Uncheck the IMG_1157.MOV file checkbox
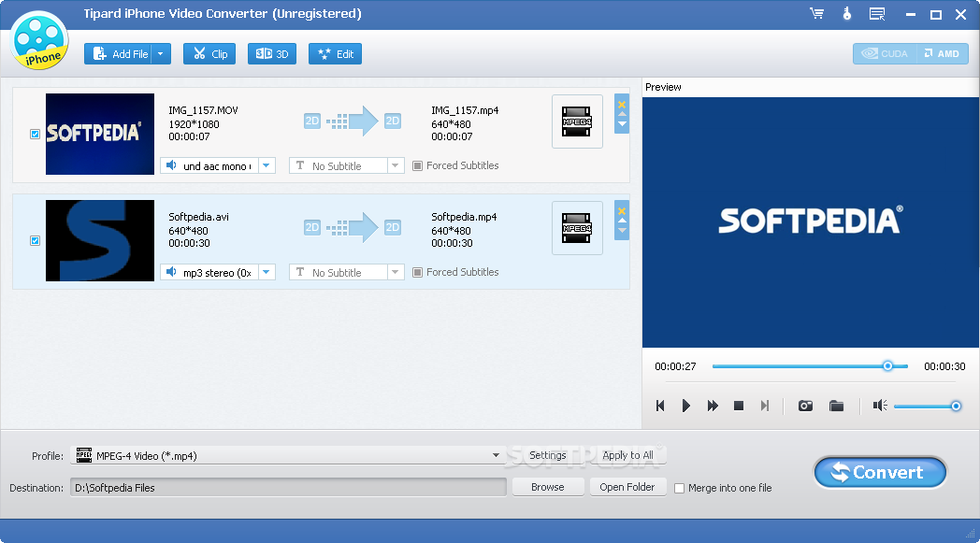 [35, 134]
